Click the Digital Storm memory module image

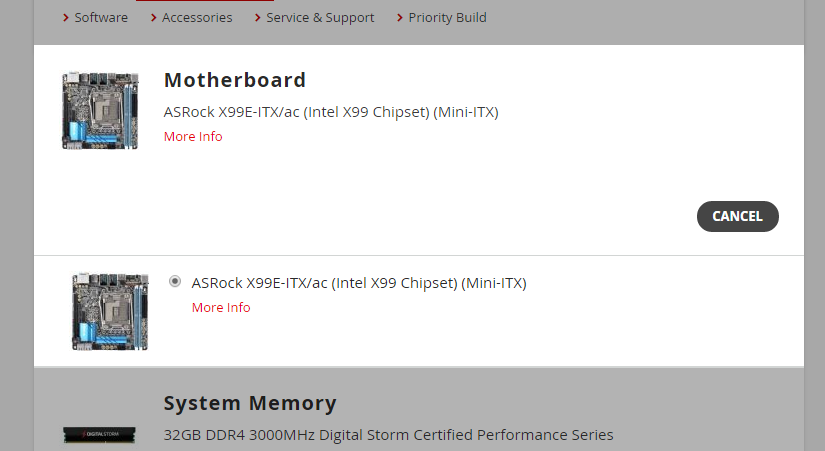coord(99,435)
